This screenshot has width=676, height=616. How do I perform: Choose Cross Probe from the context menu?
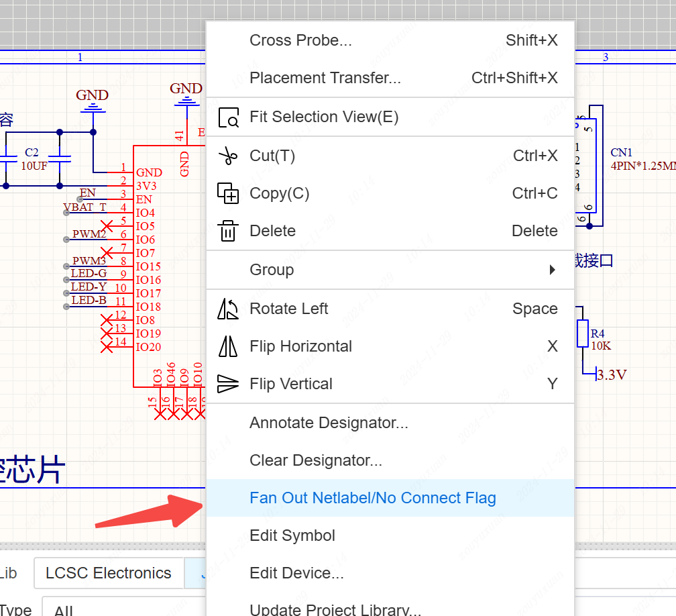click(x=300, y=40)
